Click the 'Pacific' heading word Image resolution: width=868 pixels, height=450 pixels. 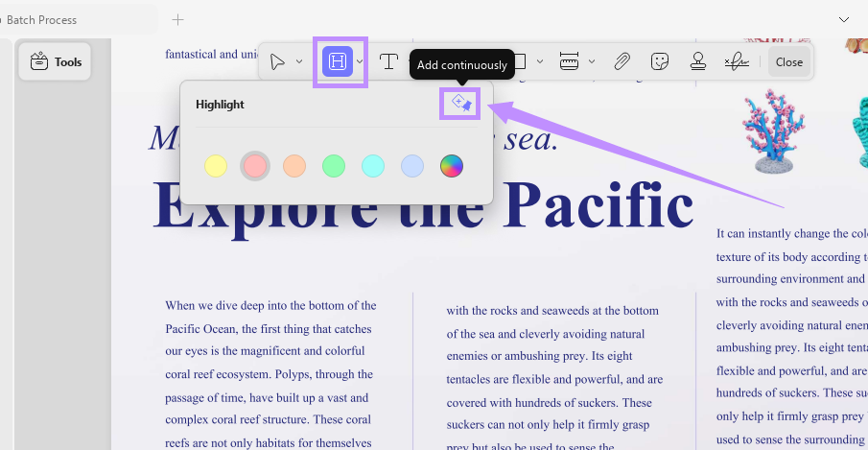598,204
